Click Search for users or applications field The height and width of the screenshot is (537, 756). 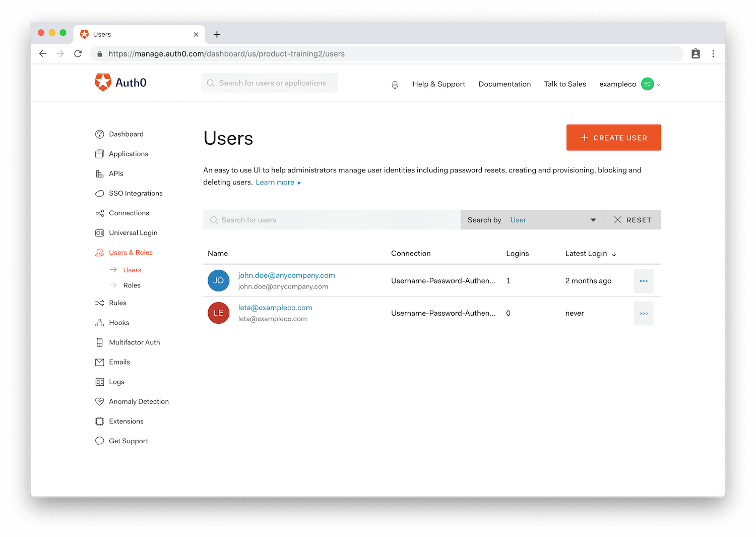pyautogui.click(x=270, y=83)
